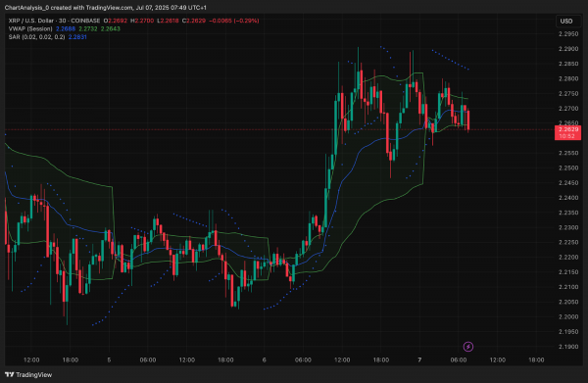Click the purple lightning bolt icon
The width and height of the screenshot is (588, 383).
tap(468, 347)
